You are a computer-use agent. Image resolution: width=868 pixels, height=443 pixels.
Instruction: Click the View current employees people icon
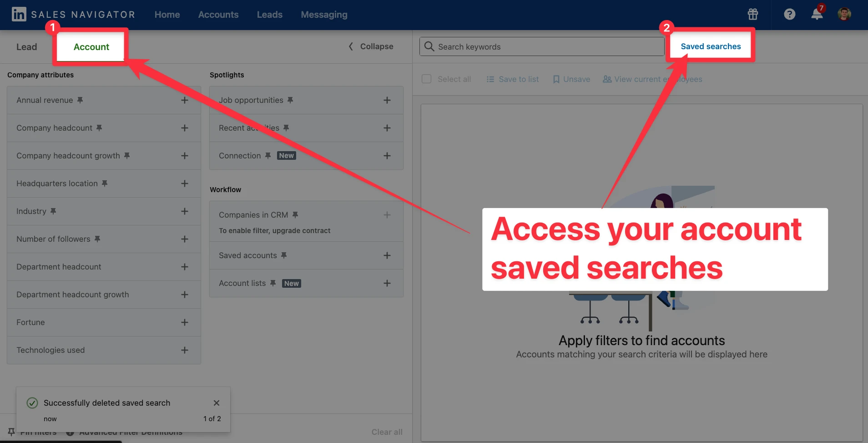pos(607,79)
